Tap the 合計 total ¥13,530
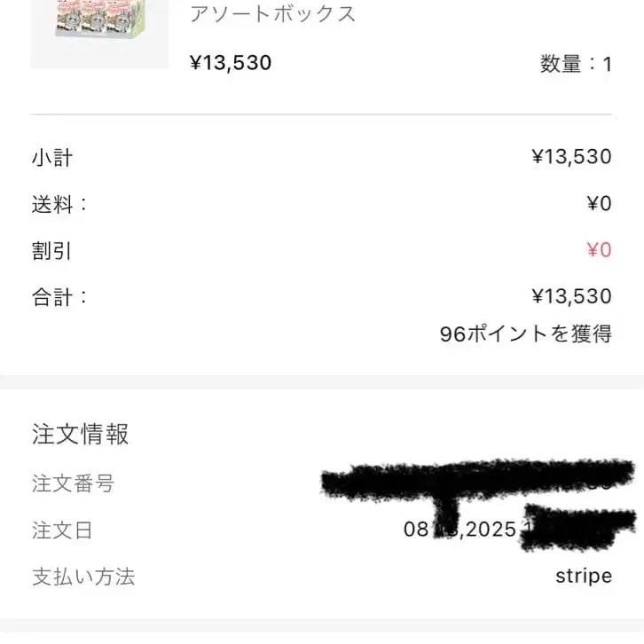Screen dimensions: 644x644 [x=571, y=296]
